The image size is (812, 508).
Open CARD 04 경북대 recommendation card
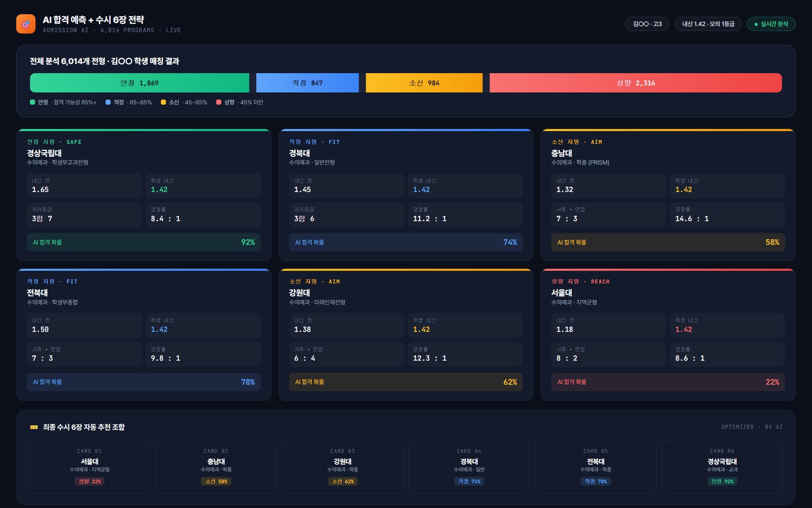pyautogui.click(x=469, y=466)
